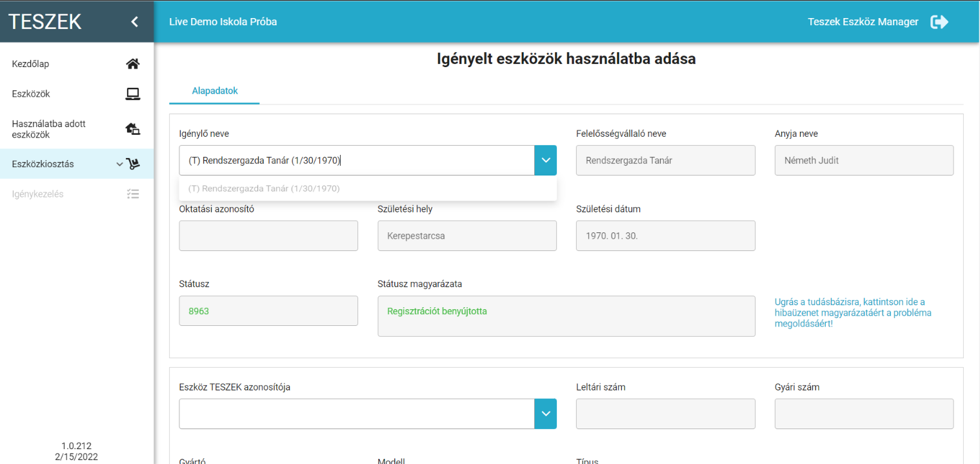Click the laptop icon beside Eszközök
The width and height of the screenshot is (980, 464).
[x=132, y=94]
